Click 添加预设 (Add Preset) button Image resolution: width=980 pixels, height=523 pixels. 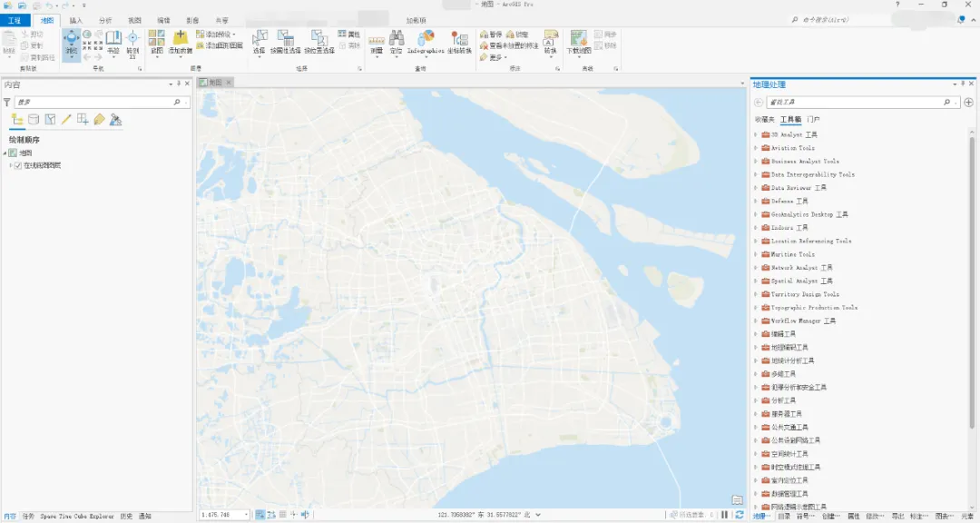tap(216, 35)
